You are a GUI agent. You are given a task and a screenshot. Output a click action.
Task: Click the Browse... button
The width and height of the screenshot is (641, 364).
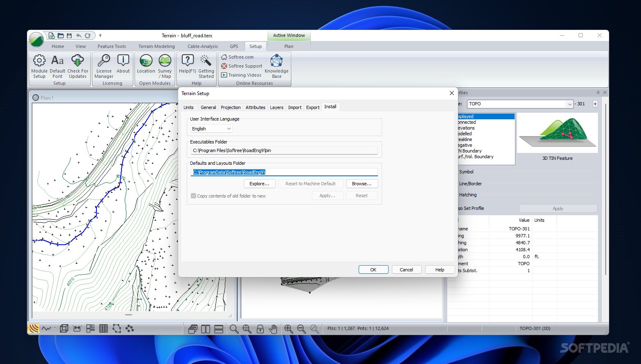362,184
